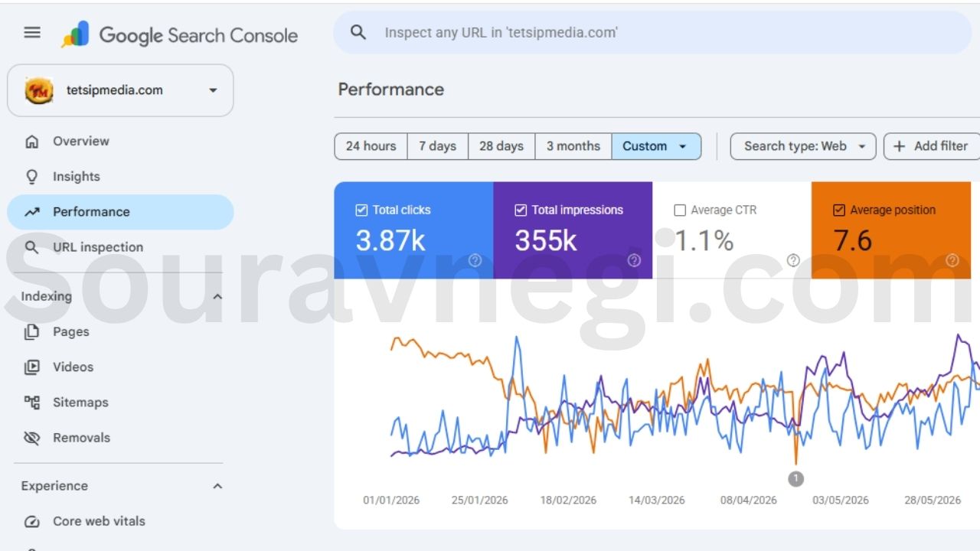Open the Custom date range dropdown
980x551 pixels.
[x=656, y=146]
